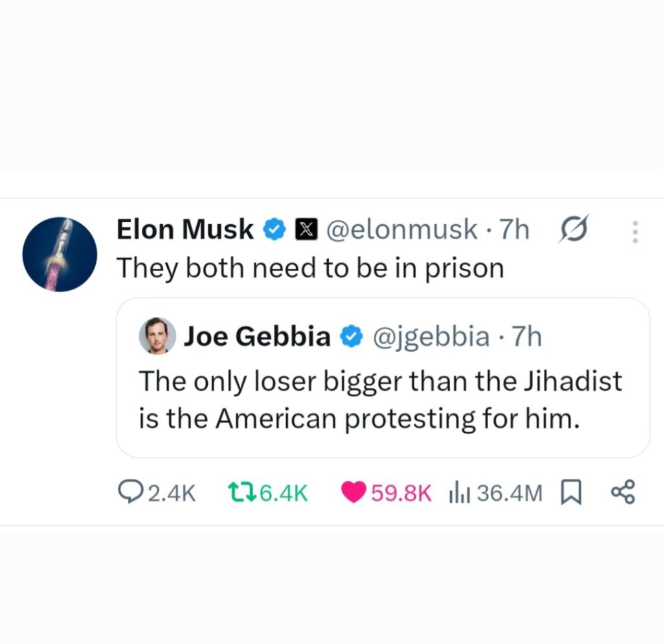Click the X affiliation badge

[x=306, y=229]
